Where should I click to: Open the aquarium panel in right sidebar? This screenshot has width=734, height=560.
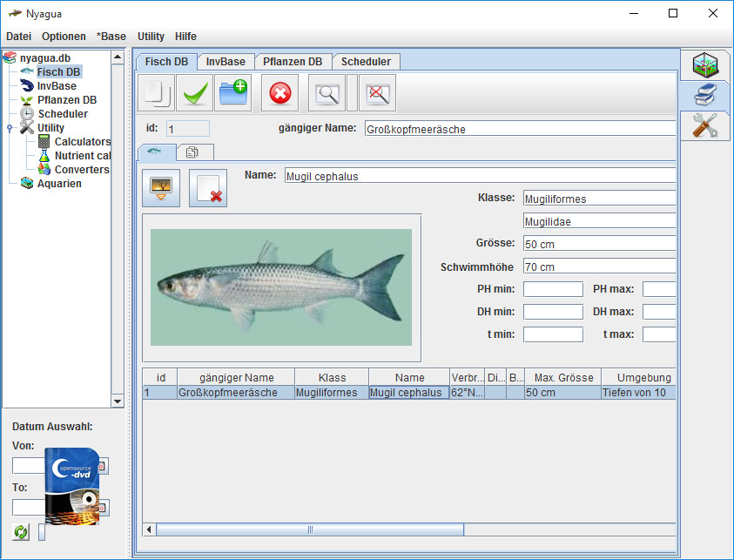pyautogui.click(x=704, y=65)
